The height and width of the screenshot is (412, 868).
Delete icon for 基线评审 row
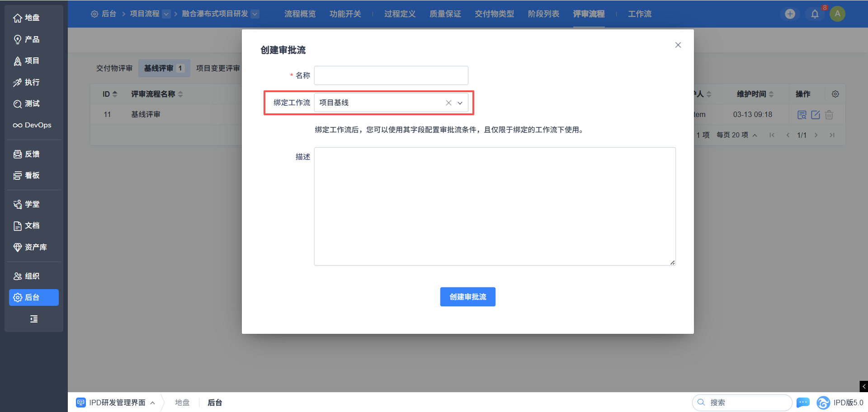tap(829, 115)
